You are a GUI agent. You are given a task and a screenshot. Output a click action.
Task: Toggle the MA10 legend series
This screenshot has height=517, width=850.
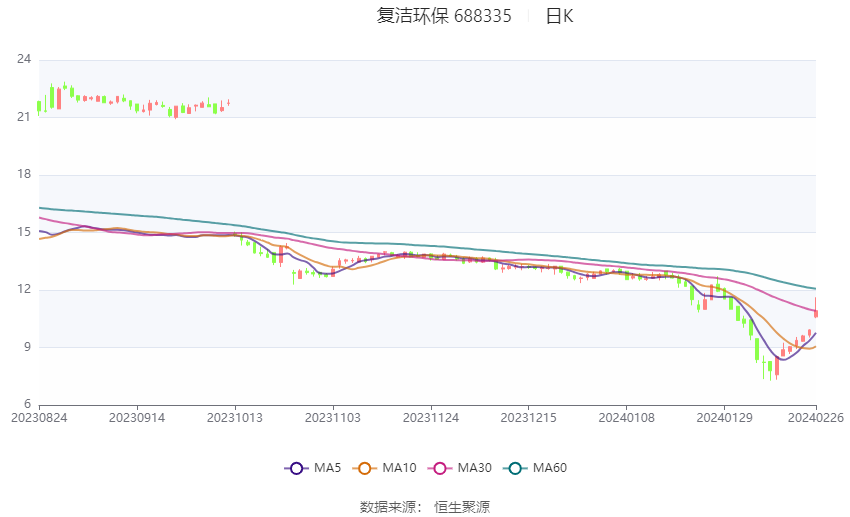click(x=384, y=468)
